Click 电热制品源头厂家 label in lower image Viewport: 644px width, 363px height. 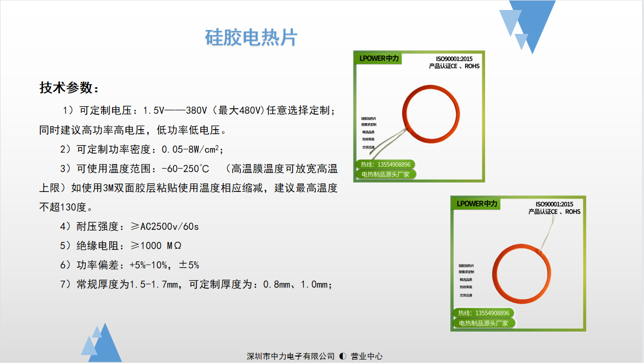484,323
